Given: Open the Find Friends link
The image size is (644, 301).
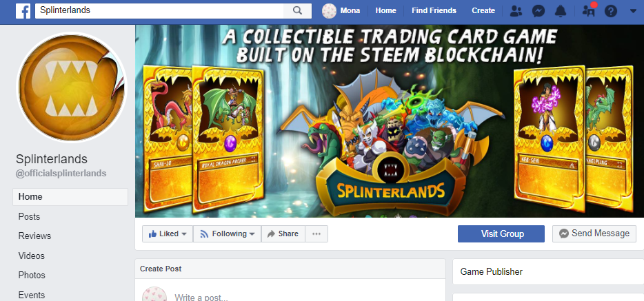Looking at the screenshot, I should pos(434,10).
